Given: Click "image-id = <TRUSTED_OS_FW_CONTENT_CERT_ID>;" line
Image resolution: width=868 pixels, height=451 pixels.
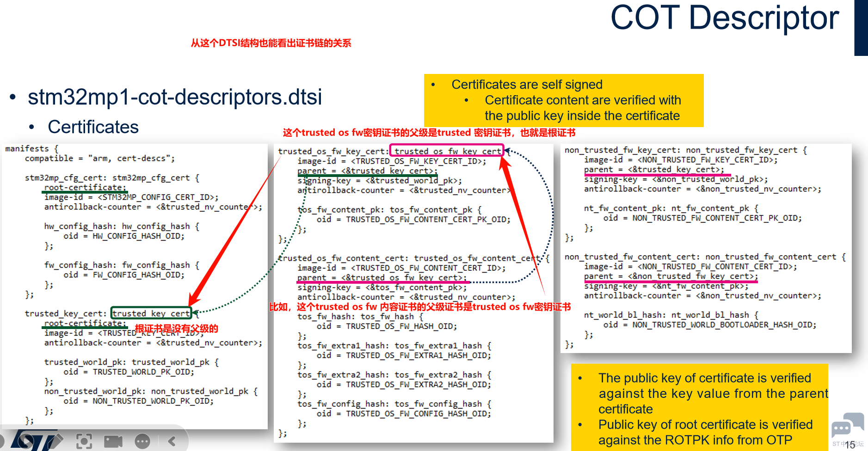Looking at the screenshot, I should coord(401,268).
